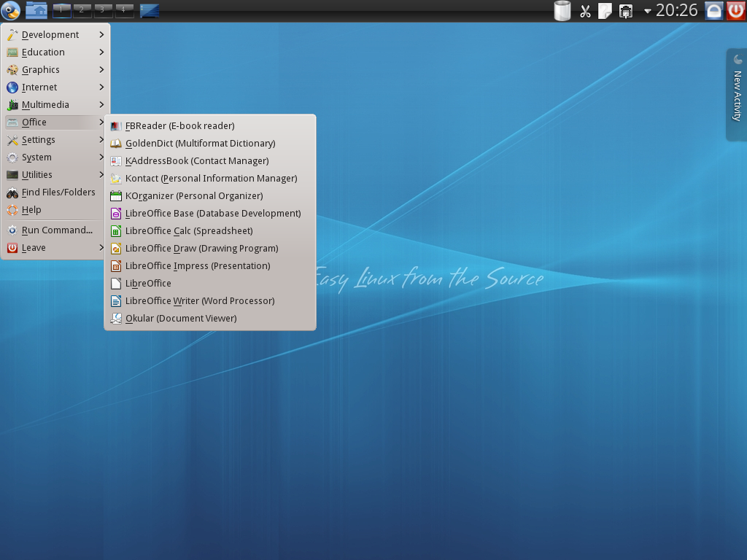The height and width of the screenshot is (560, 747).
Task: Open the Internet submenu
Action: click(x=55, y=87)
